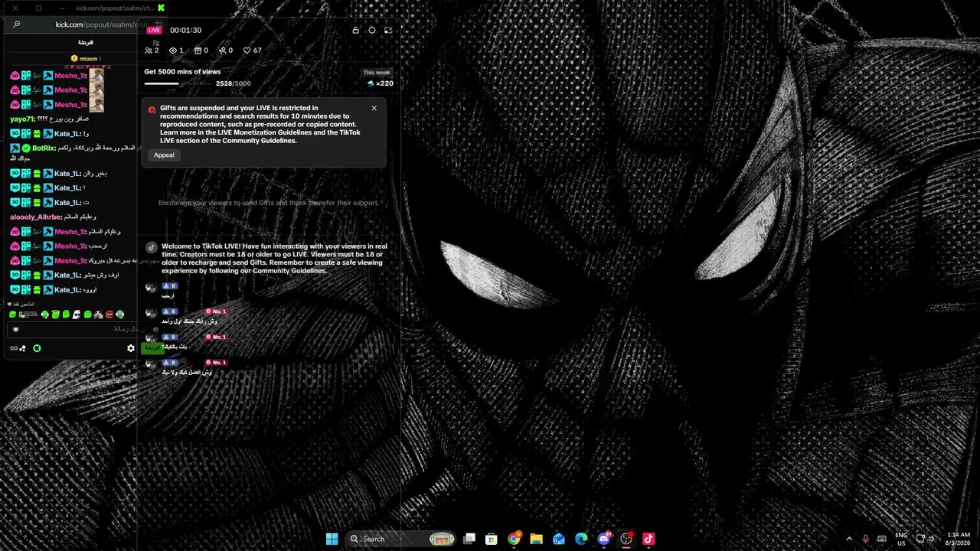980x551 pixels.
Task: Click the lock icon in TikTok LIVE panel
Action: pyautogui.click(x=355, y=30)
